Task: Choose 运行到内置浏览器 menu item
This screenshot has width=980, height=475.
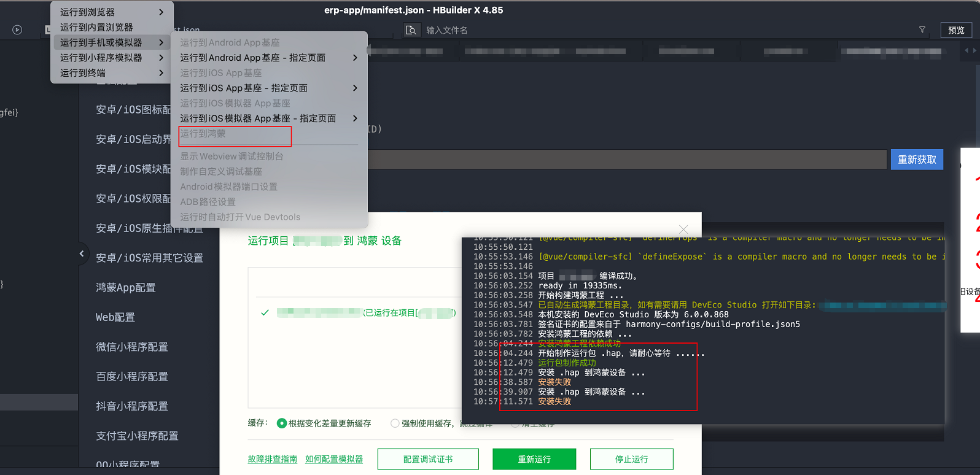Action: 96,28
